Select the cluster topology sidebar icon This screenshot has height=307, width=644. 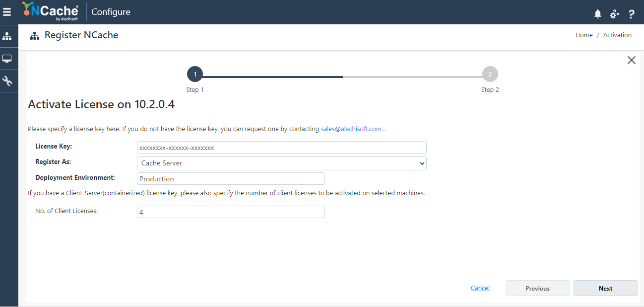[7, 37]
